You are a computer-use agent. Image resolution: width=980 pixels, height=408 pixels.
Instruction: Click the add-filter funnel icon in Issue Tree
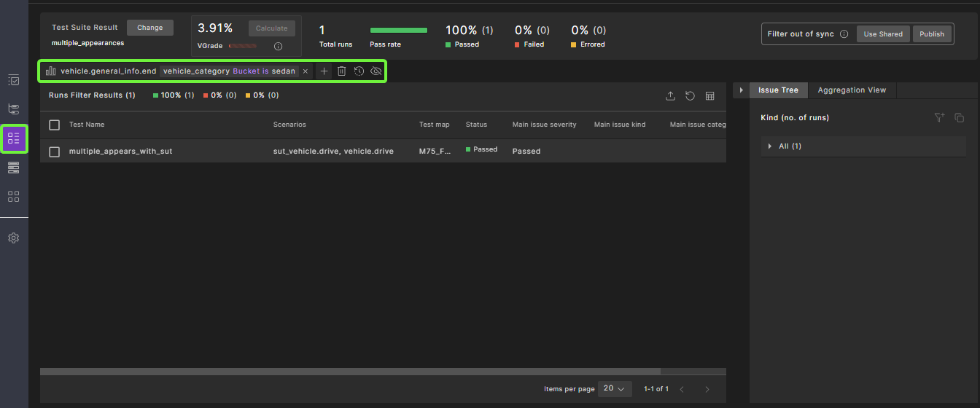(939, 117)
